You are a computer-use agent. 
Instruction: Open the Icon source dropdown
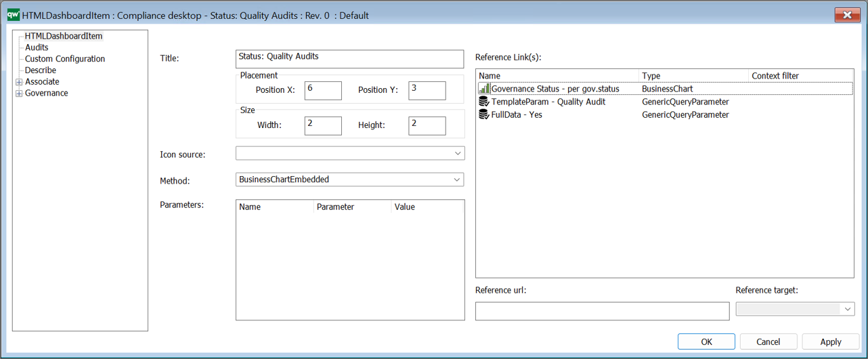pos(350,154)
